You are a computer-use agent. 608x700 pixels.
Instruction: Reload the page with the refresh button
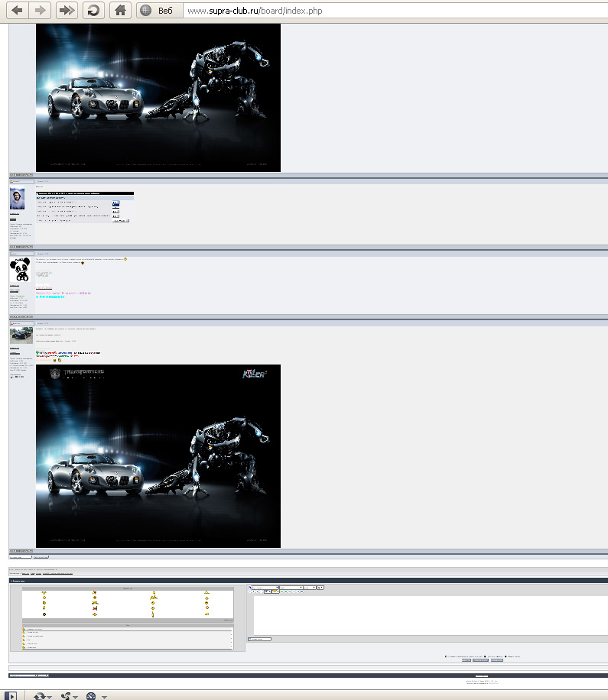click(x=93, y=11)
